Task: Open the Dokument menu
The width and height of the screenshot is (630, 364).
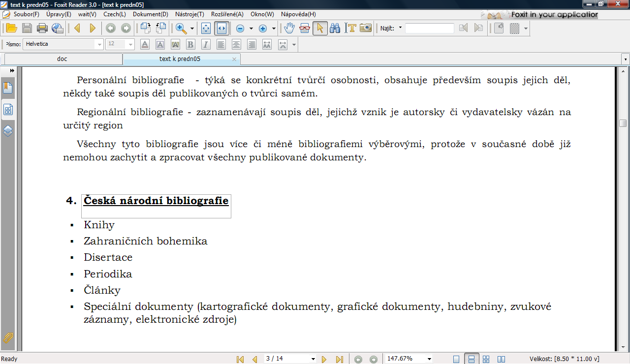Action: (x=151, y=14)
